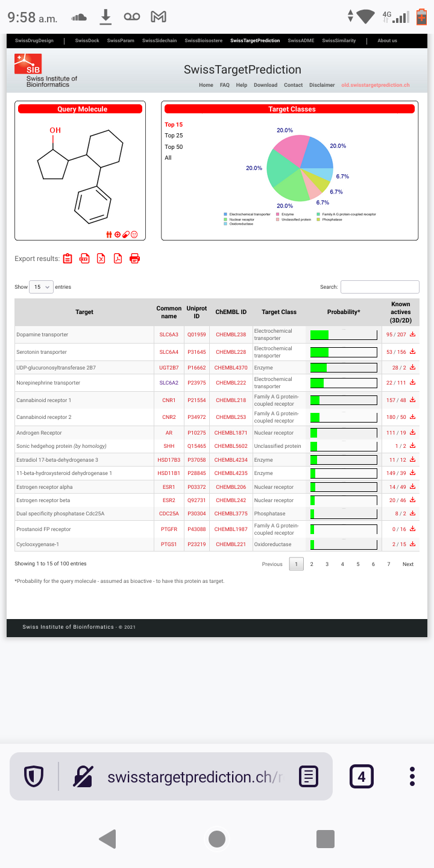Toggle reader view in browser bar
434x868 pixels.
pos(309,776)
